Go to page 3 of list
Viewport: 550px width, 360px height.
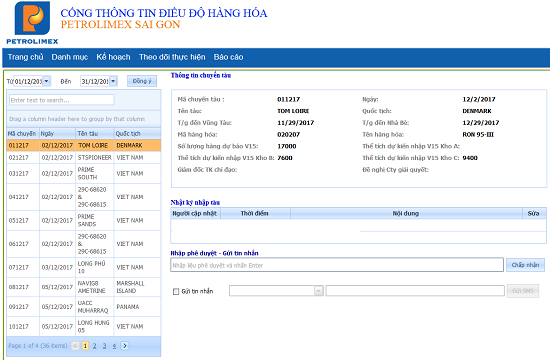click(x=105, y=346)
